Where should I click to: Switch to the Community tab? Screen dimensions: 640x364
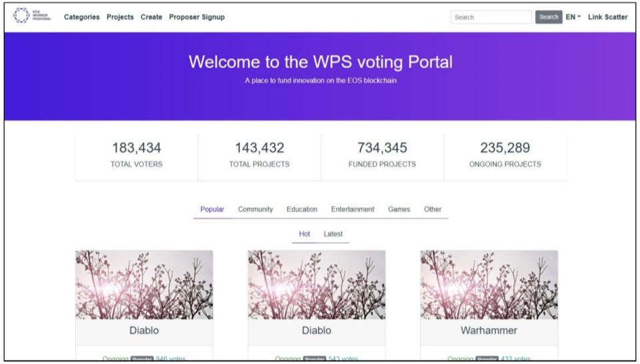(x=255, y=209)
